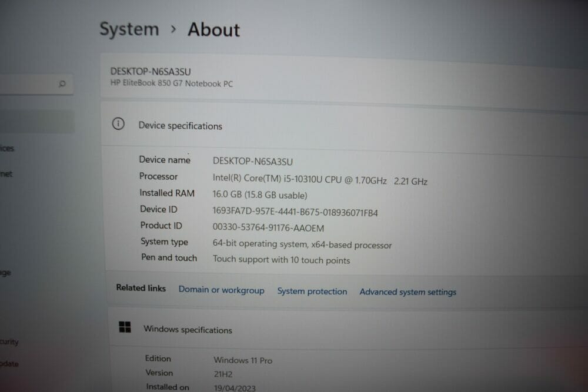The image size is (588, 392).
Task: Click the System breadcrumb in the header
Action: coord(129,29)
